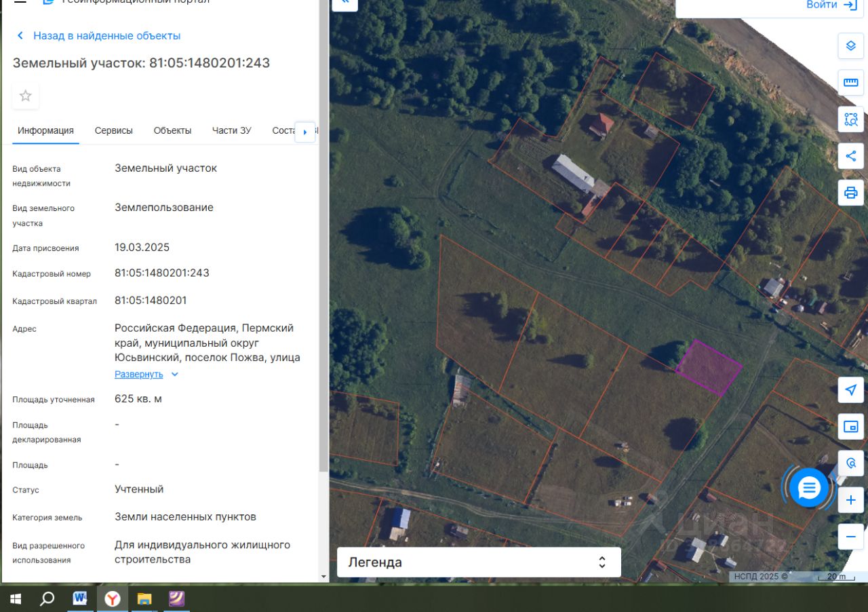The image size is (868, 612).
Task: Open the hamburger menu at top left
Action: pyautogui.click(x=20, y=2)
